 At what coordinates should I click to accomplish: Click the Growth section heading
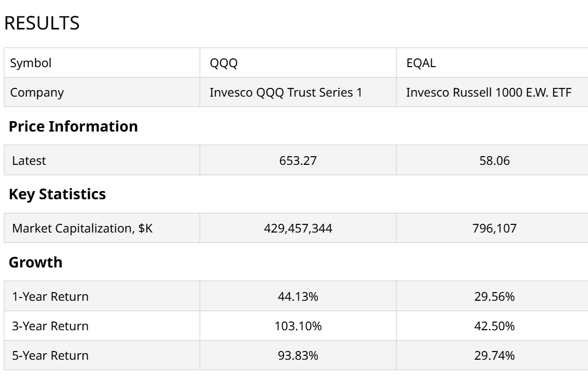(35, 262)
